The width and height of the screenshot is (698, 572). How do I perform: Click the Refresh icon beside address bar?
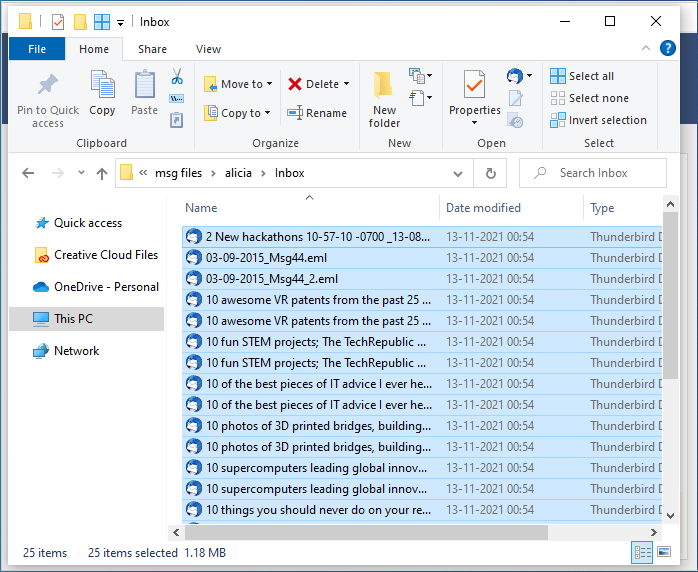(490, 173)
